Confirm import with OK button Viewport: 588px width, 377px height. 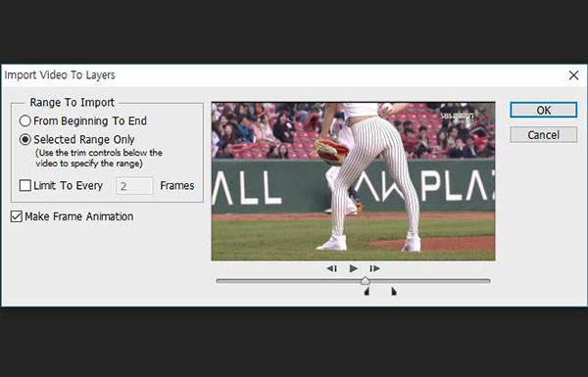point(543,111)
